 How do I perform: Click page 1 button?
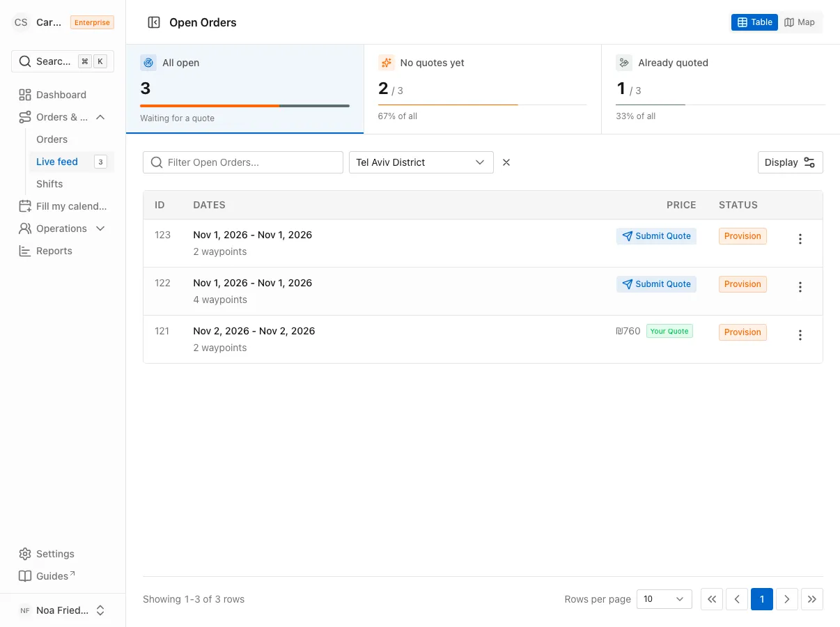click(x=762, y=599)
